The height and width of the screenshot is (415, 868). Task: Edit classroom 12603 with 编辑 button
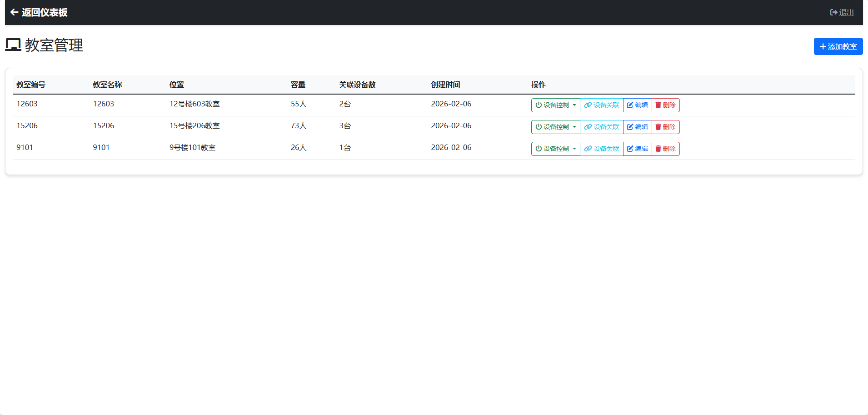[x=638, y=105]
